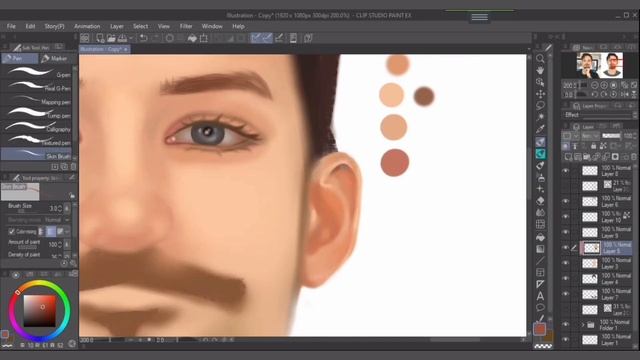
Task: Select the Ruler tool
Action: click(540, 284)
